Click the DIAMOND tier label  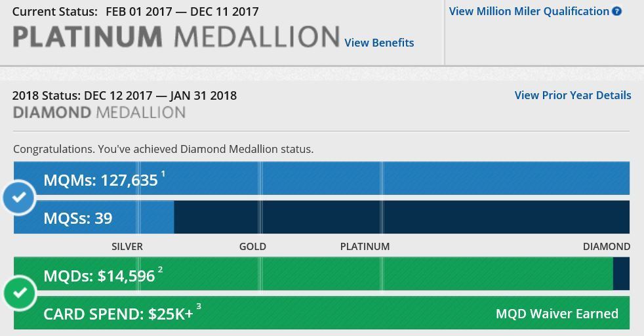point(606,247)
